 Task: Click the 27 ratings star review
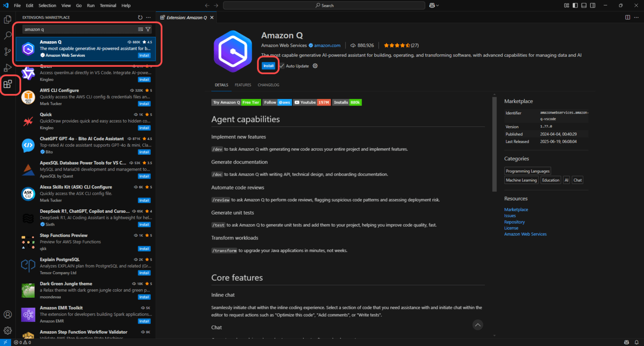click(x=401, y=45)
